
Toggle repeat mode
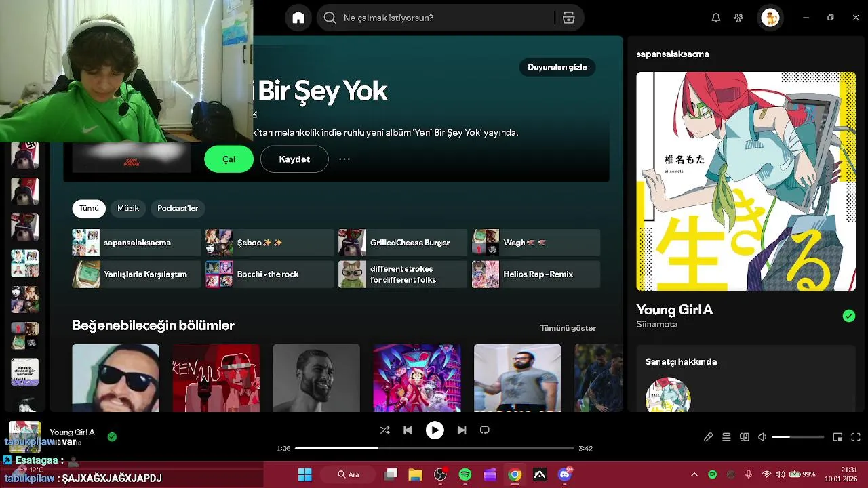485,430
